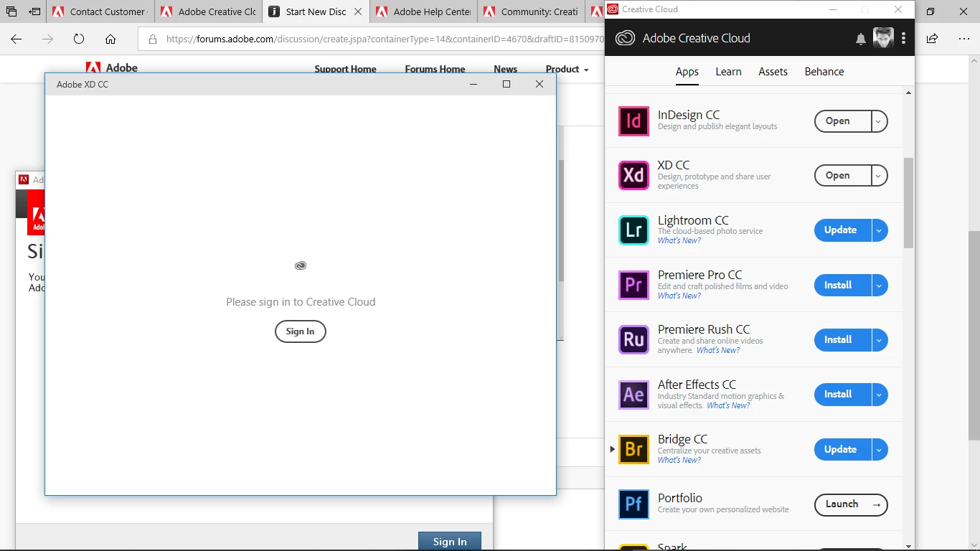Expand the InDesign CC Open dropdown arrow
The width and height of the screenshot is (980, 551).
click(x=879, y=121)
